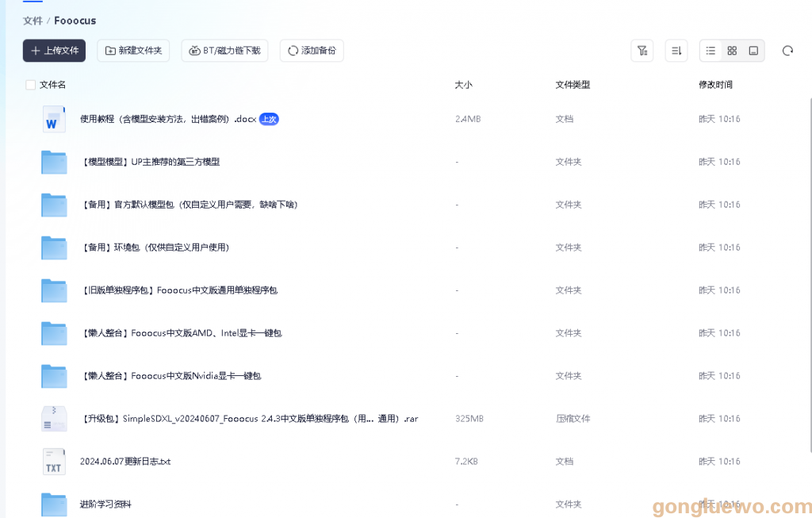Click the 添加备份 backup button
Viewport: 812px width, 518px height.
(312, 51)
